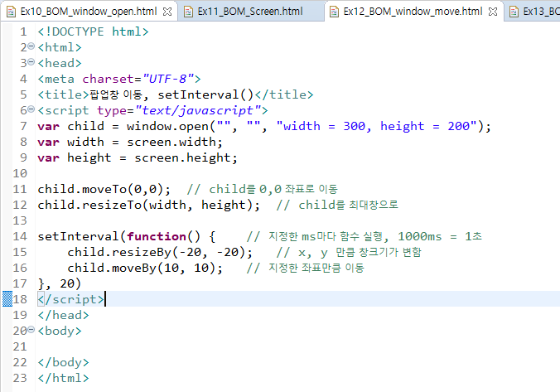560x392 pixels.
Task: Click the comment child를 최대창으로
Action: [337, 205]
